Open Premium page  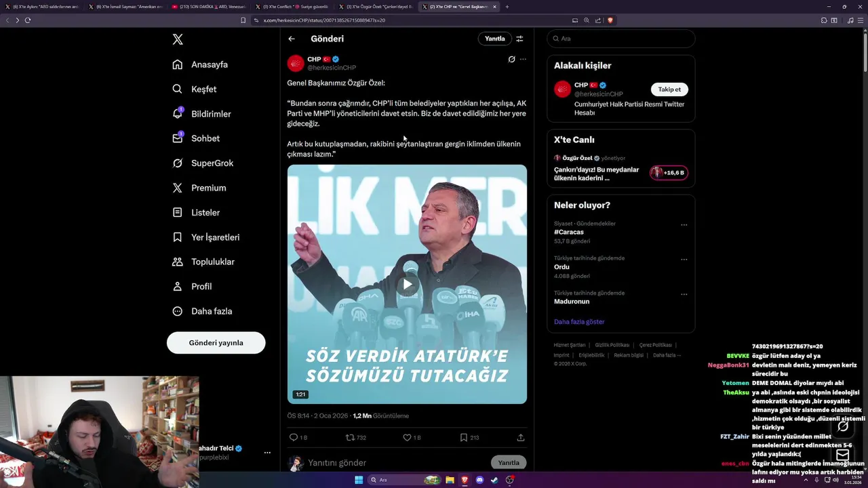point(199,188)
